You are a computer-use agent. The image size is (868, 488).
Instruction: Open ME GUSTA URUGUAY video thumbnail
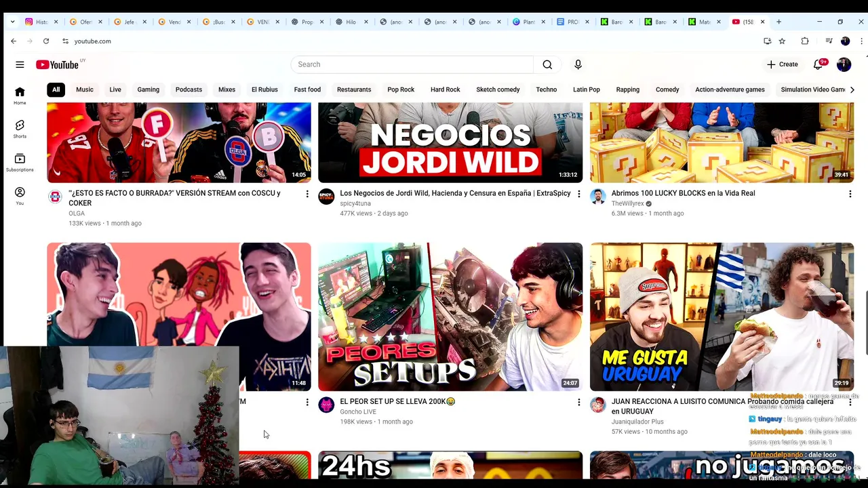point(722,317)
